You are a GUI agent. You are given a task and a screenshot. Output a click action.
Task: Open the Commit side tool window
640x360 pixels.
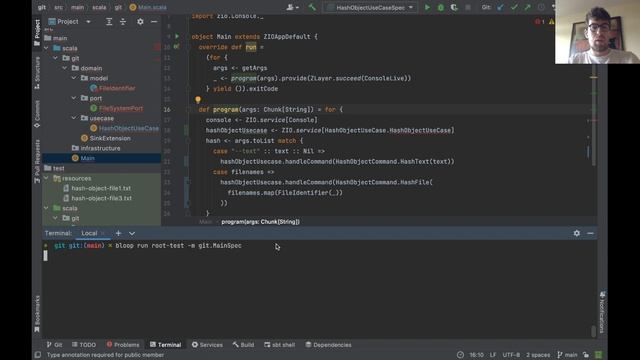click(37, 114)
